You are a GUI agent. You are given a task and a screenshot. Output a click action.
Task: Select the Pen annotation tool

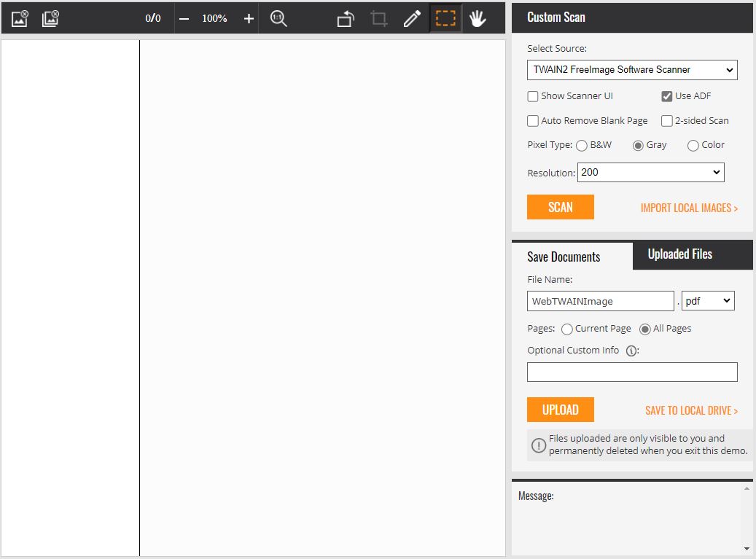point(412,17)
